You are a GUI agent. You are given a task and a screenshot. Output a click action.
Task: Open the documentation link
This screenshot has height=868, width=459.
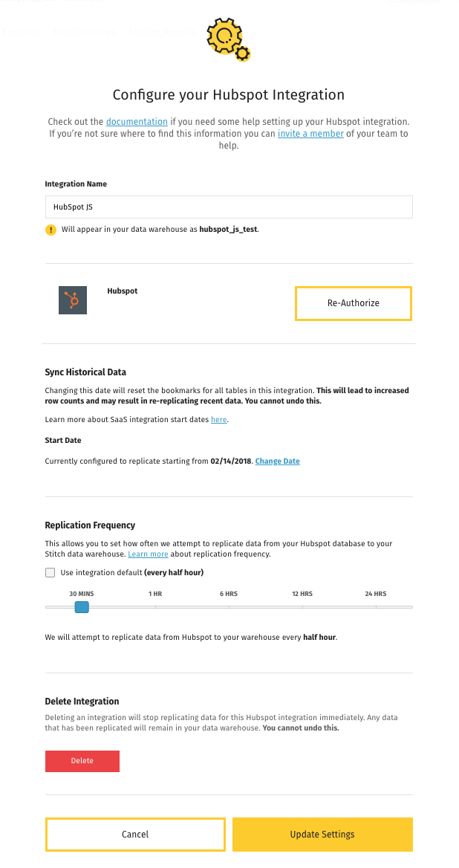pos(137,121)
